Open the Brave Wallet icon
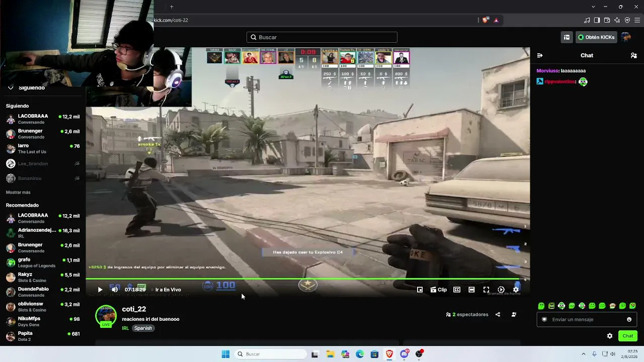Screen dimensions: 644x362 607,20
